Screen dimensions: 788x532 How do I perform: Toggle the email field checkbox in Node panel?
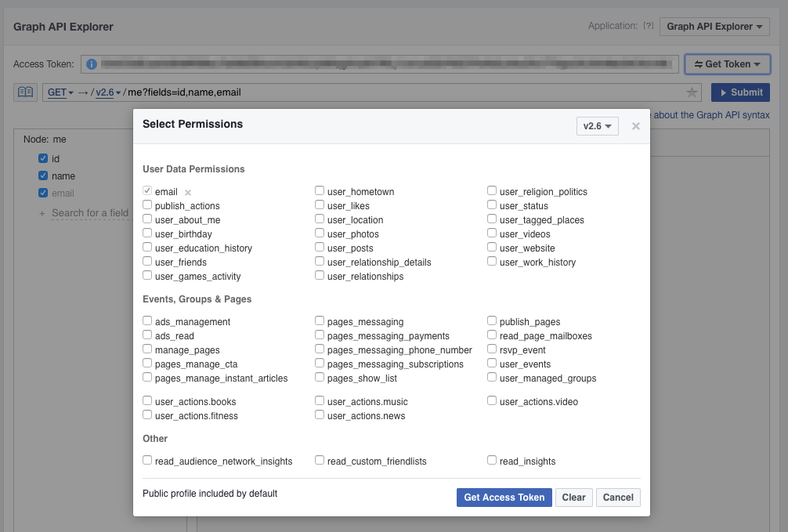coord(43,193)
